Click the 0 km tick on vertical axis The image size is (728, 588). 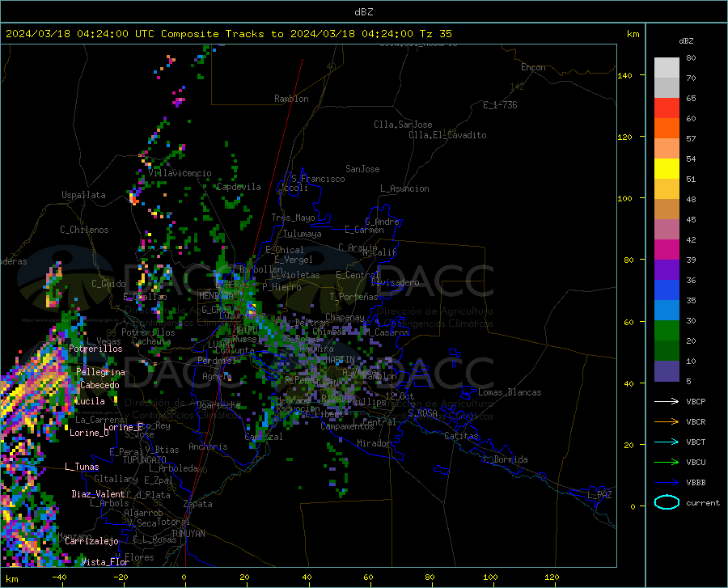633,506
